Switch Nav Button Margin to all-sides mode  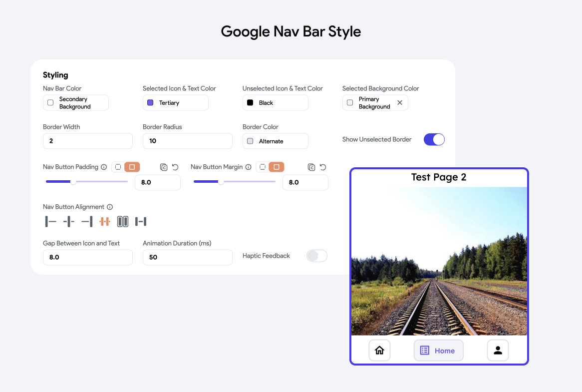coord(277,167)
